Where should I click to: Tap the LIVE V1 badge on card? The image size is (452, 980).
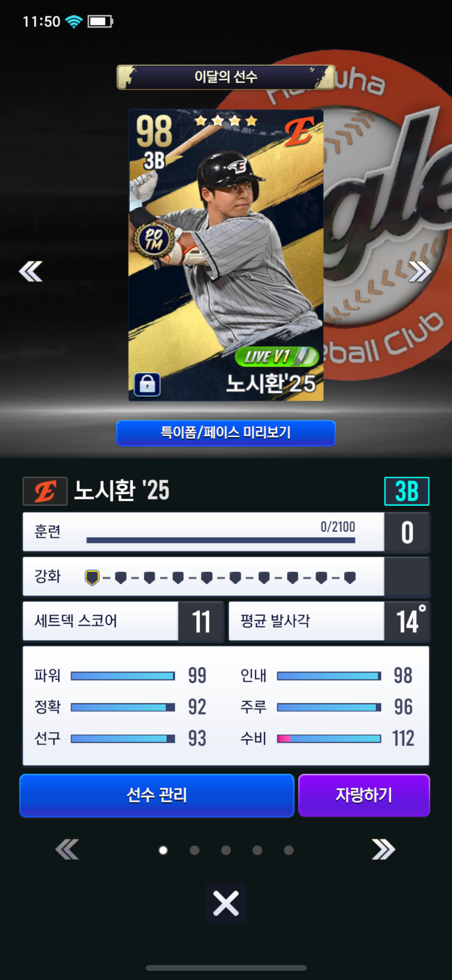click(276, 357)
